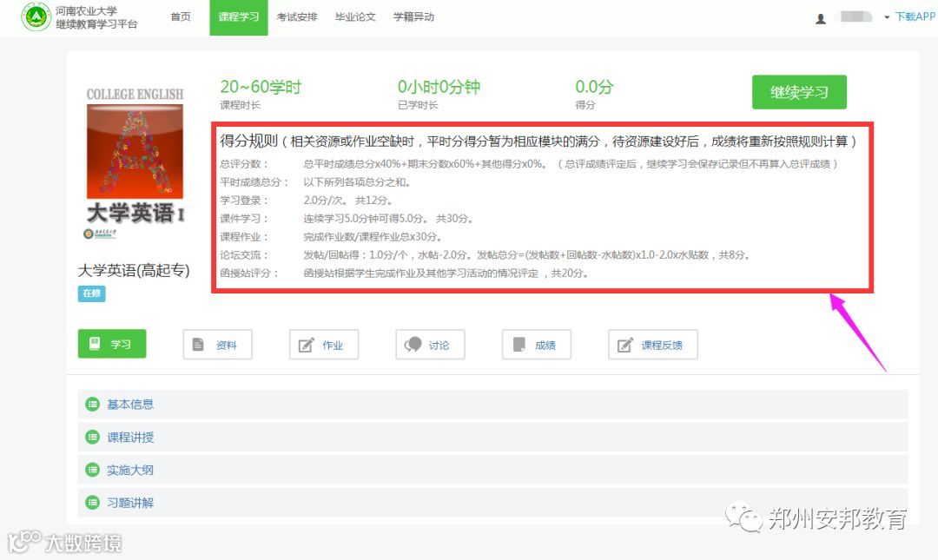938x560 pixels.
Task: Click the bookmark icon beside 成绩
Action: pyautogui.click(x=519, y=345)
